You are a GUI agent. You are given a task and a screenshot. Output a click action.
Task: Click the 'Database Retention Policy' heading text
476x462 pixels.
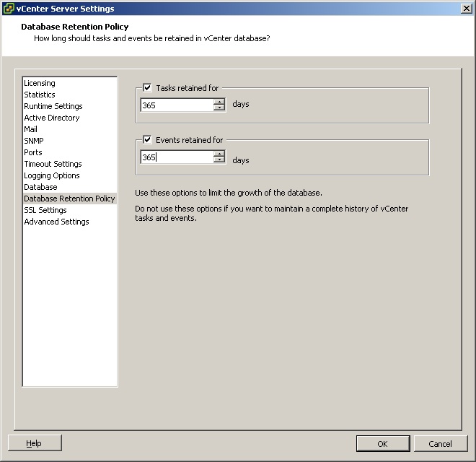coord(75,27)
